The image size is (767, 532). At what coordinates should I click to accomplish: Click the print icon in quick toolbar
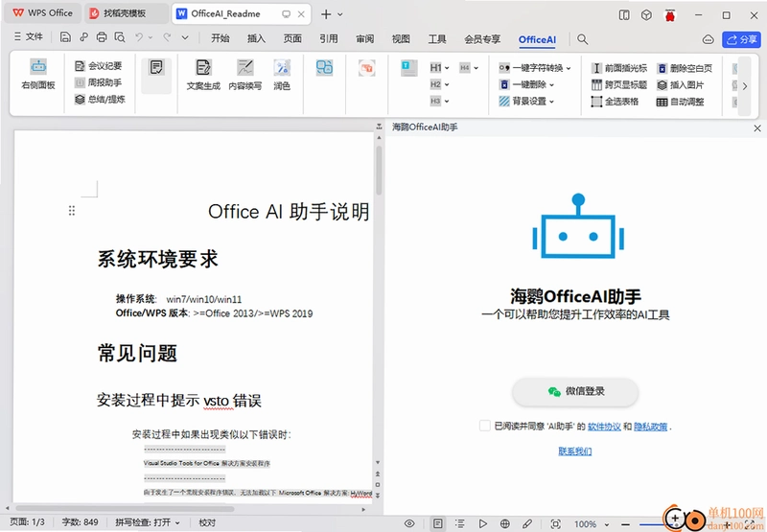[x=102, y=36]
